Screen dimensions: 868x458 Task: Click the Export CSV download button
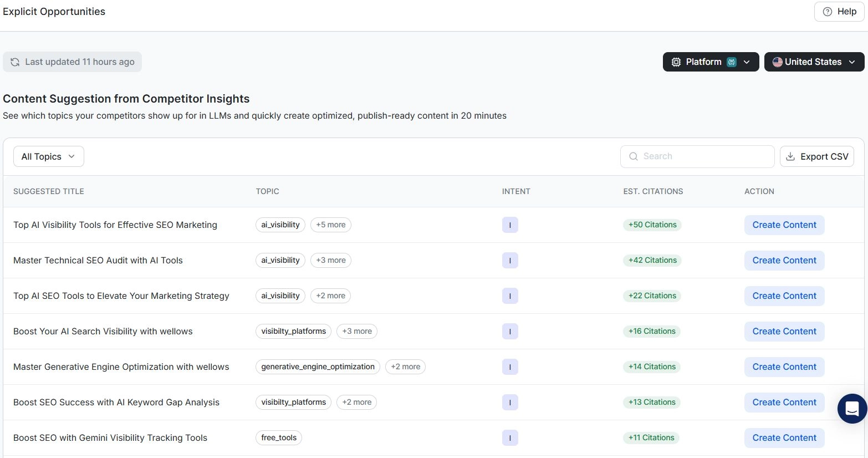[x=816, y=157]
